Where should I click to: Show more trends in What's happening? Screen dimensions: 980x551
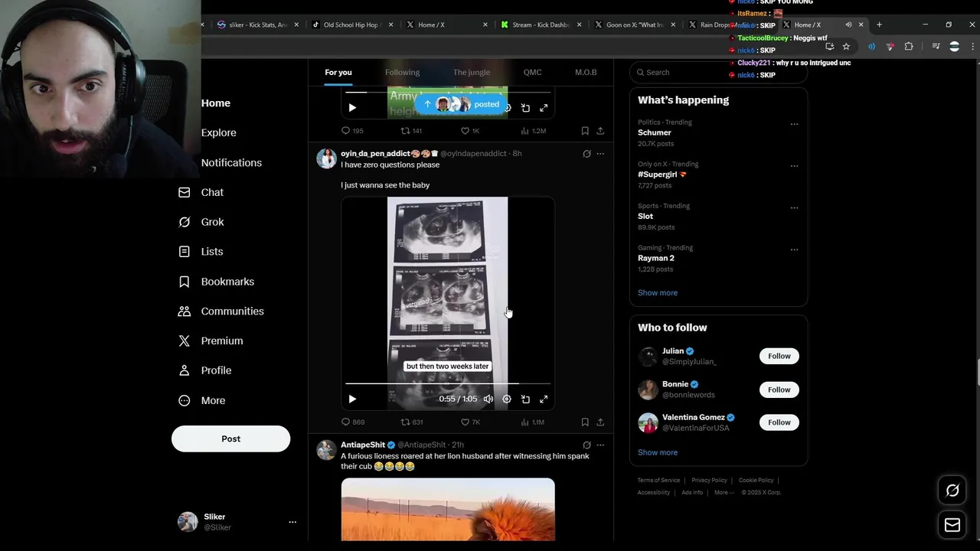click(658, 292)
